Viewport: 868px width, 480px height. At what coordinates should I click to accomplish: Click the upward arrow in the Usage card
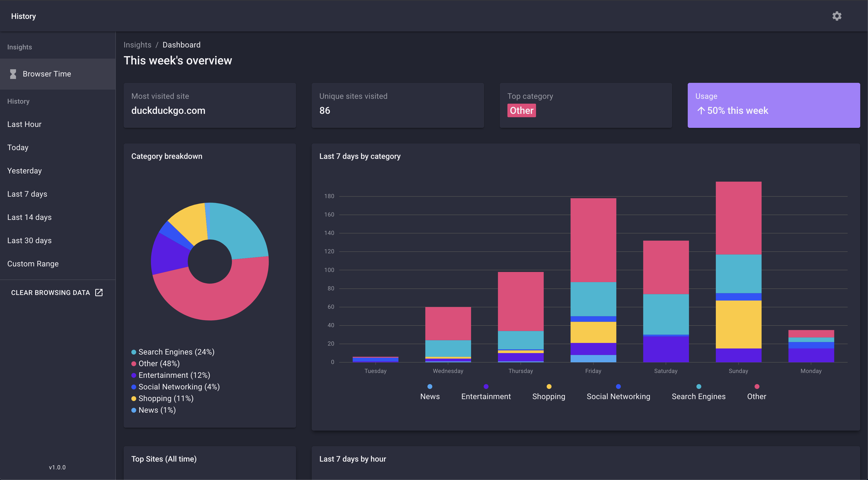tap(701, 110)
